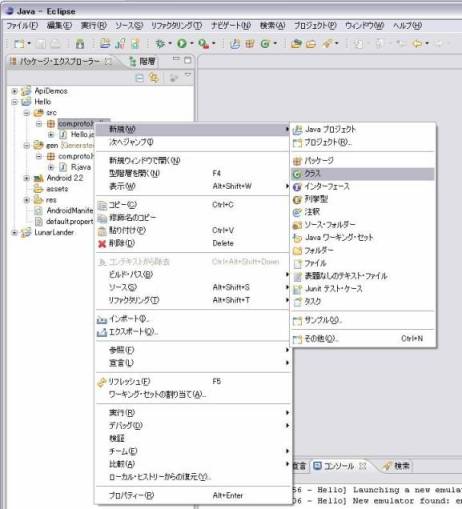Open the Android SDK manager toolbar icon
The height and width of the screenshot is (509, 462).
(80, 43)
